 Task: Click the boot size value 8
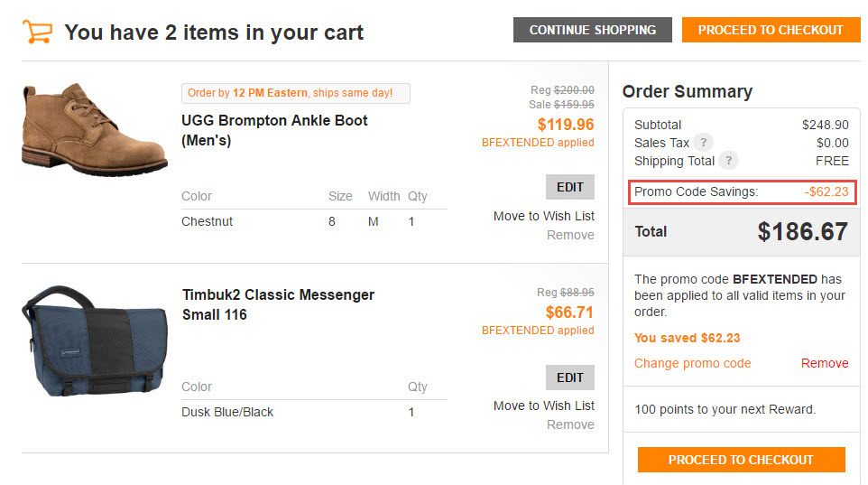point(331,221)
